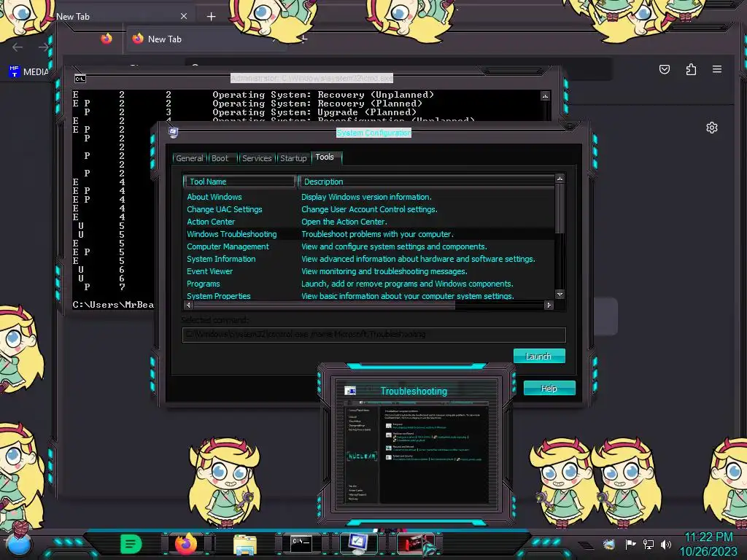
Task: Click the 'Operating System: Upgrade (Planned)' line
Action: 314,112
